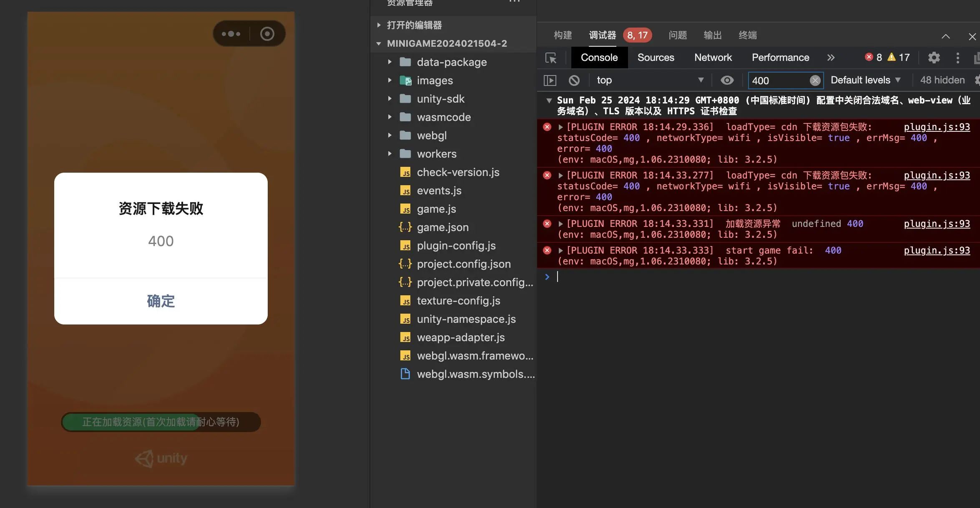The width and height of the screenshot is (980, 508).
Task: Switch to the Network tab
Action: (713, 58)
